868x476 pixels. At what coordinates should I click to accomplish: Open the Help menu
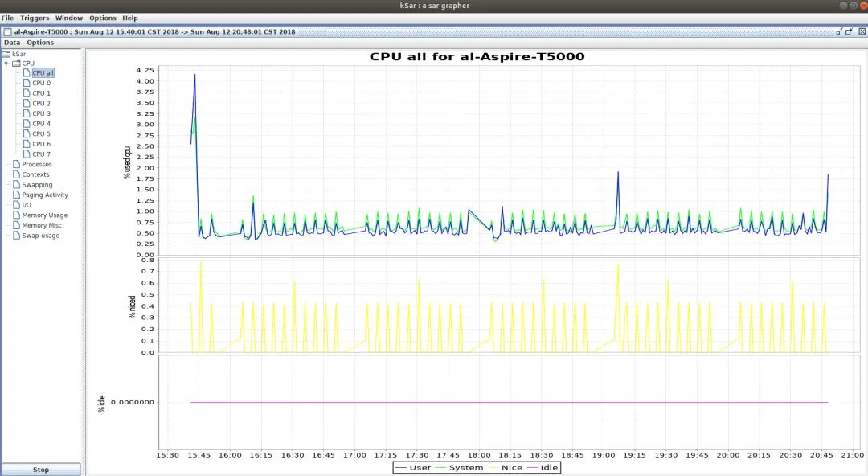click(x=130, y=18)
